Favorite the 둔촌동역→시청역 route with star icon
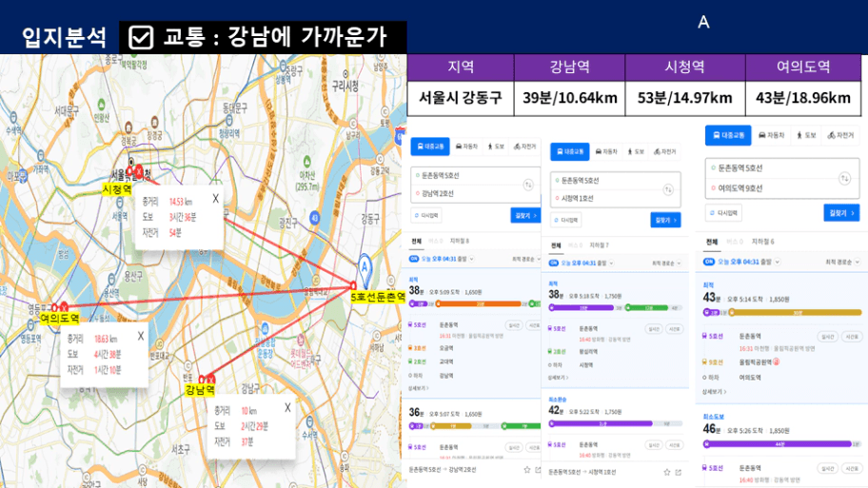This screenshot has height=488, width=868. pyautogui.click(x=666, y=472)
